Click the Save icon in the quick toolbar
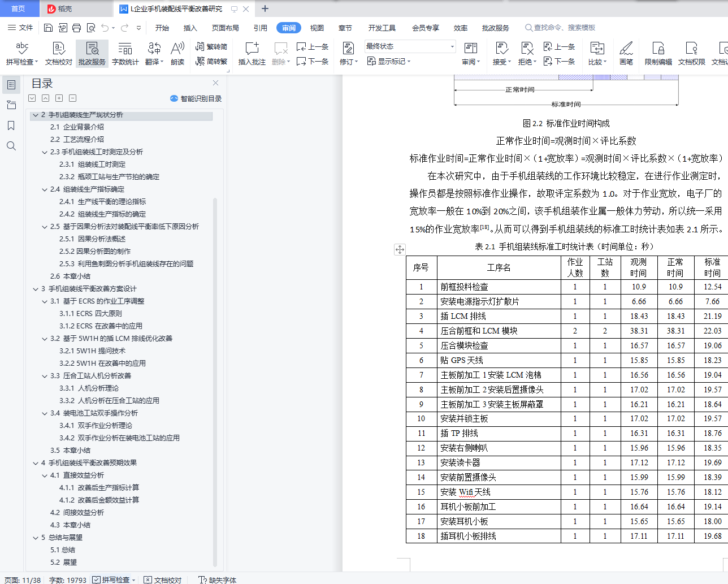The image size is (728, 584). click(48, 28)
